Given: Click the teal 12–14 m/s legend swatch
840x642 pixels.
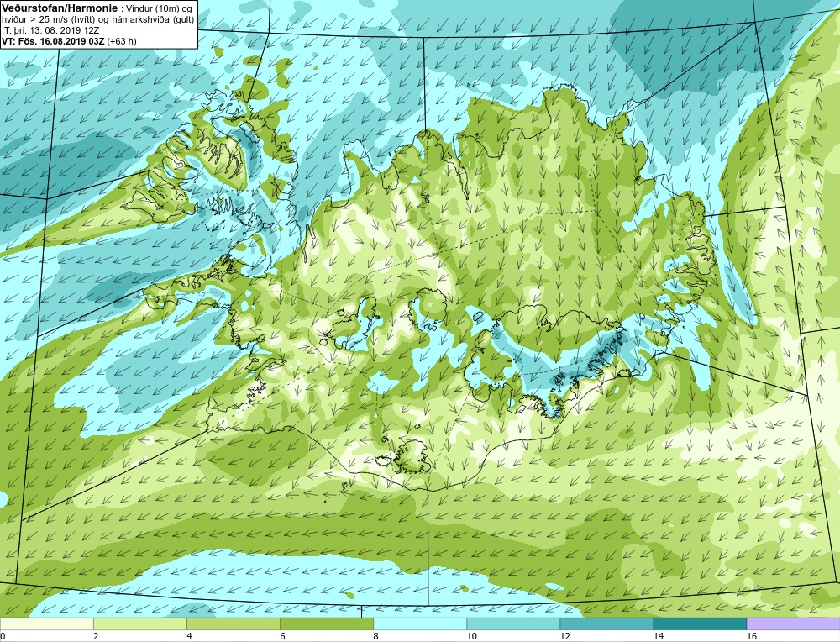Looking at the screenshot, I should click(606, 624).
